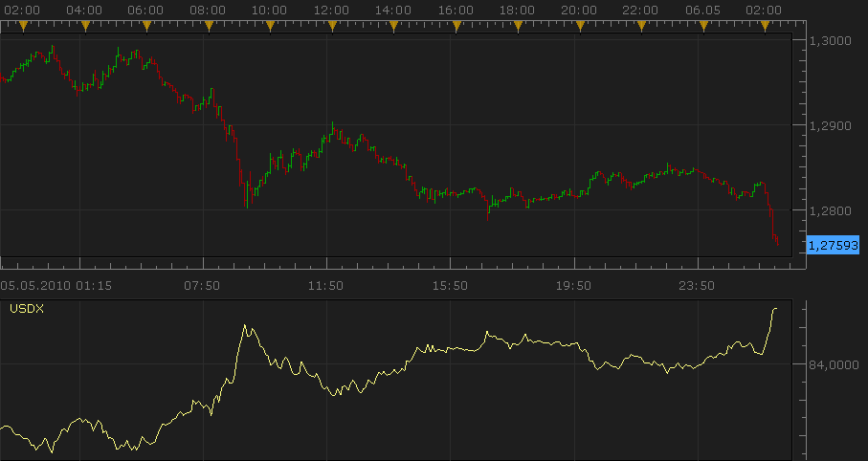Click the timeline marker below 08:00
This screenshot has height=461, width=868.
[208, 26]
